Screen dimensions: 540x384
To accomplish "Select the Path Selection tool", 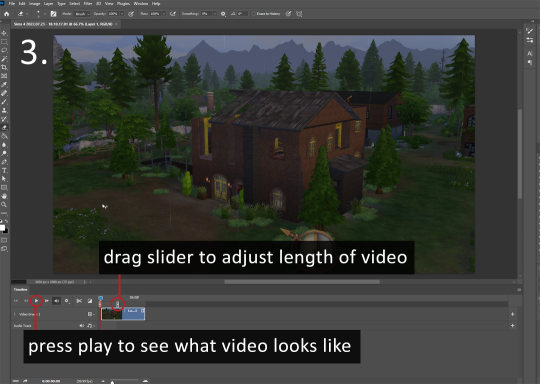I will point(4,179).
